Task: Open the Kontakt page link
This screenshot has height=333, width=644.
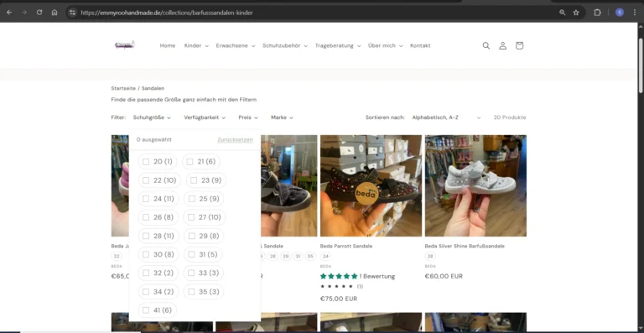Action: click(420, 45)
